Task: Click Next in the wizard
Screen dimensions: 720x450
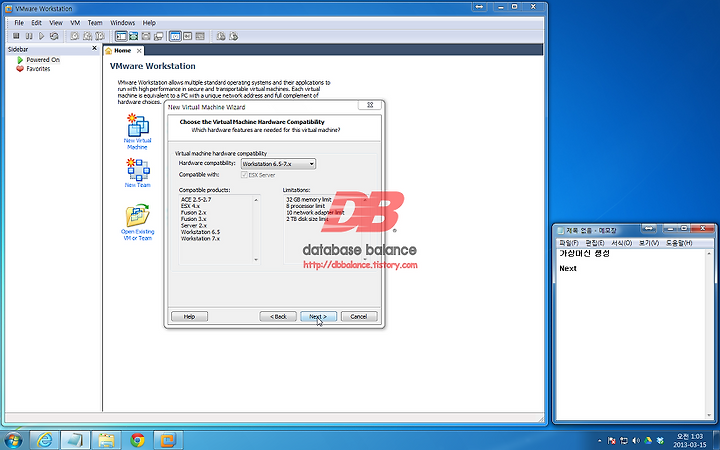Action: pyautogui.click(x=318, y=316)
